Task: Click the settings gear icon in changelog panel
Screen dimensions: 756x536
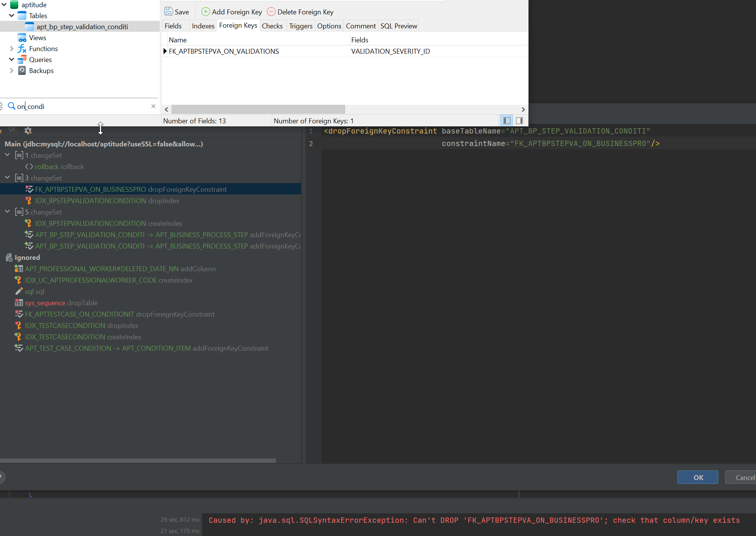Action: pos(28,131)
